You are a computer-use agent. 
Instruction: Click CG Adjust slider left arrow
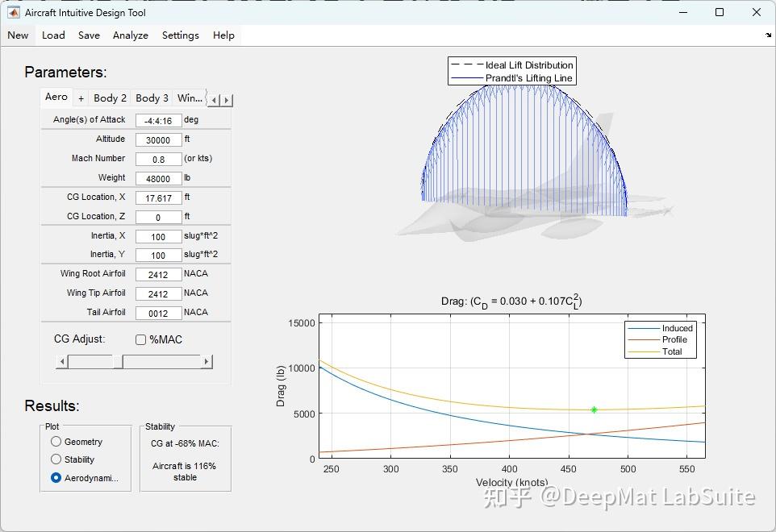pos(62,362)
